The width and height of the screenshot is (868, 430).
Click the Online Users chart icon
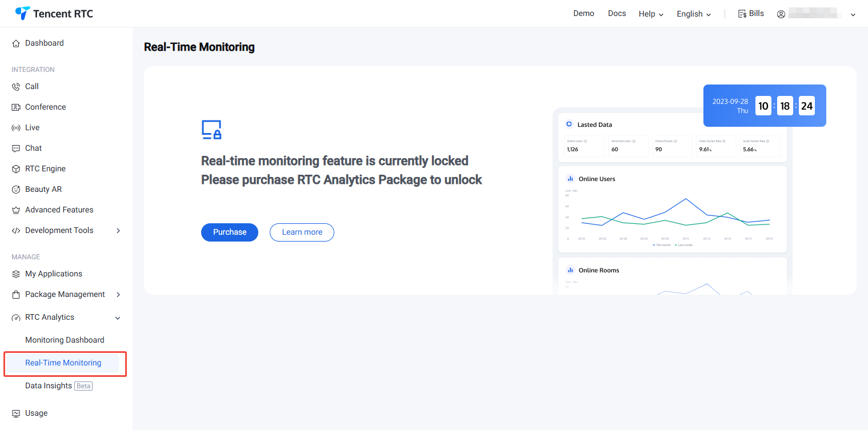(x=570, y=179)
